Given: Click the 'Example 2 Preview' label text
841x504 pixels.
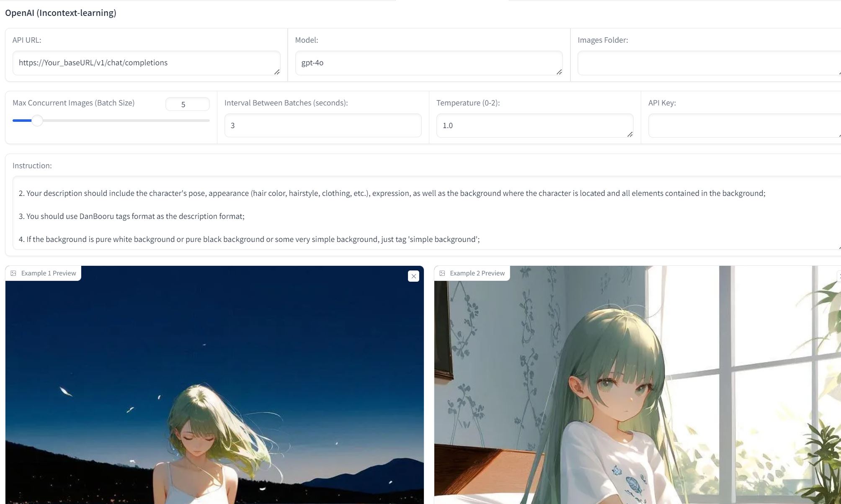Looking at the screenshot, I should click(477, 273).
